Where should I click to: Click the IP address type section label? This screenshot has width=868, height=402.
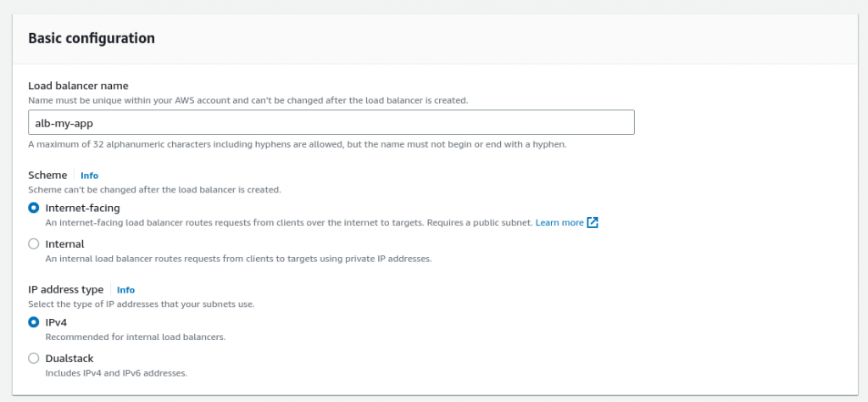(x=66, y=289)
